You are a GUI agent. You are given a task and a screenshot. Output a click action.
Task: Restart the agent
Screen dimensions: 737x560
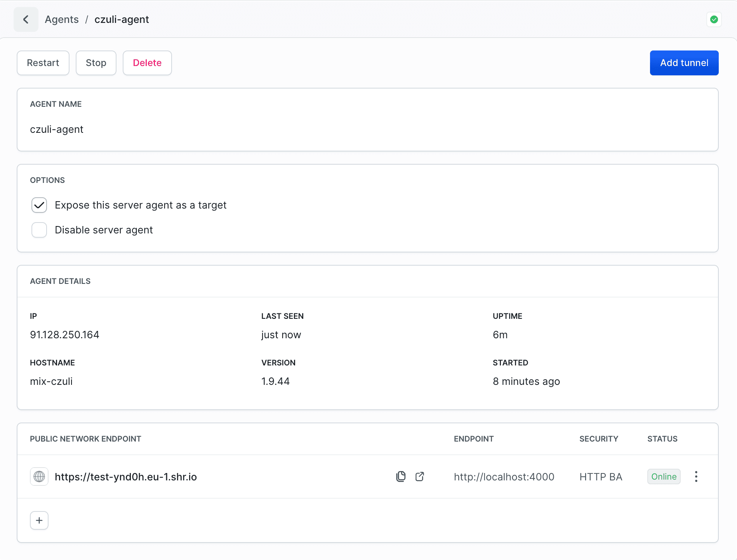(43, 63)
